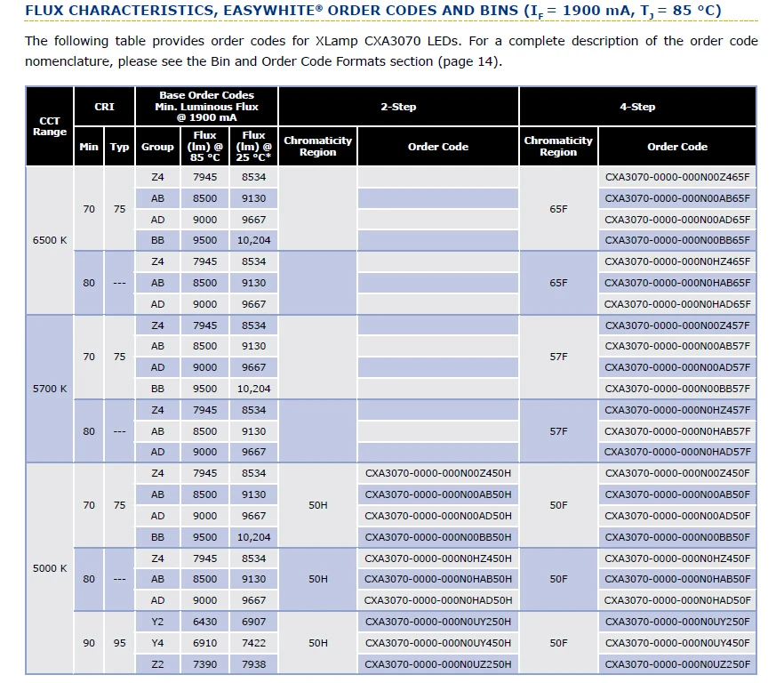Click order code CXA3070-0000-000N00Z465F
Image resolution: width=784 pixels, height=683 pixels.
pyautogui.click(x=677, y=177)
